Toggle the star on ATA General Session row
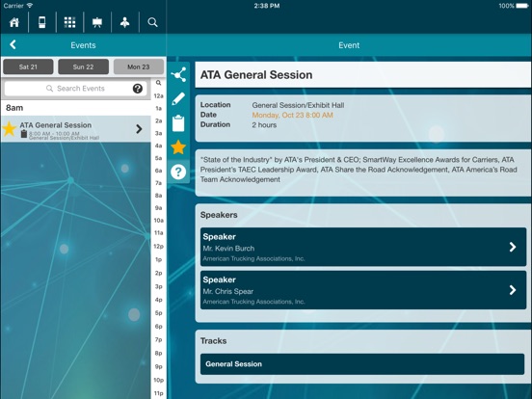Image resolution: width=532 pixels, height=399 pixels. pos(10,129)
